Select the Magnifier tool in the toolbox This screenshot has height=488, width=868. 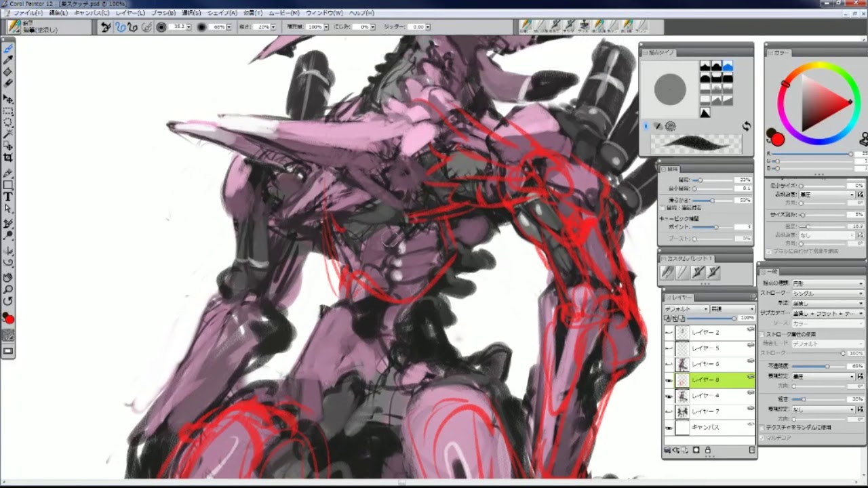point(8,289)
